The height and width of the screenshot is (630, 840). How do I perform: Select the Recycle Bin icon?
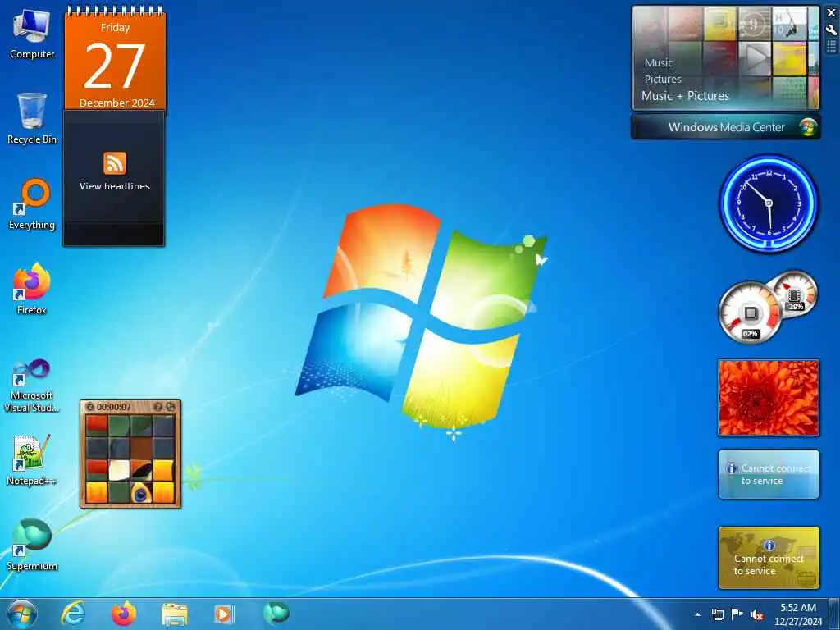pyautogui.click(x=32, y=118)
